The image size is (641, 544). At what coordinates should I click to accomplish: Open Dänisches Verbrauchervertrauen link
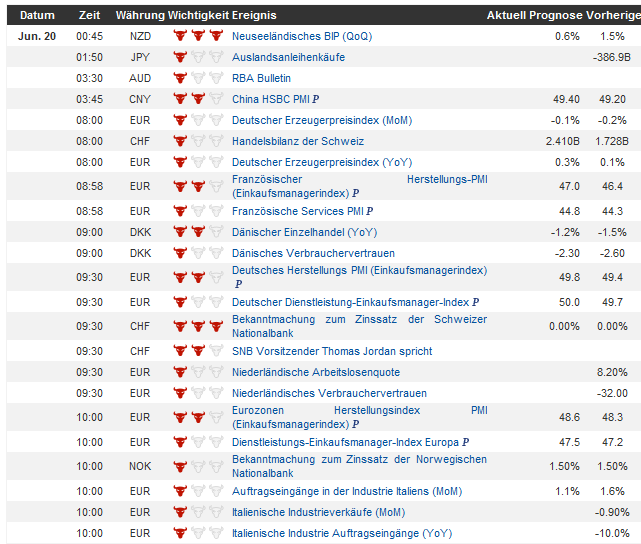pyautogui.click(x=313, y=253)
